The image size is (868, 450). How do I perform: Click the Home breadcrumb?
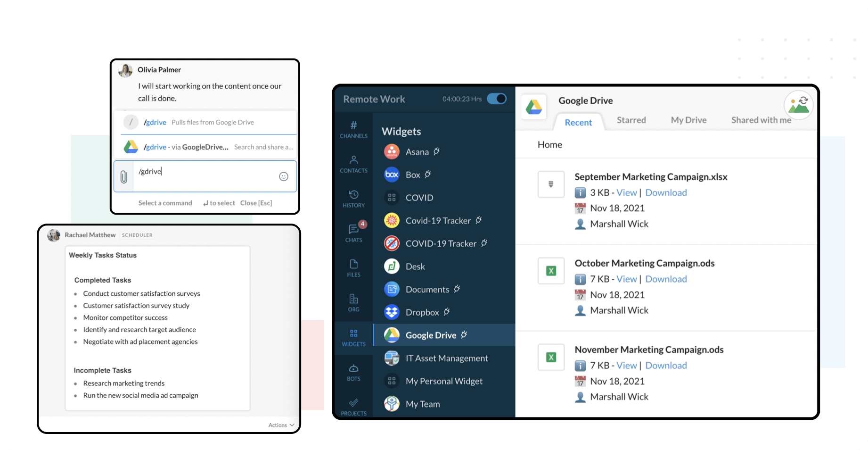pos(550,145)
